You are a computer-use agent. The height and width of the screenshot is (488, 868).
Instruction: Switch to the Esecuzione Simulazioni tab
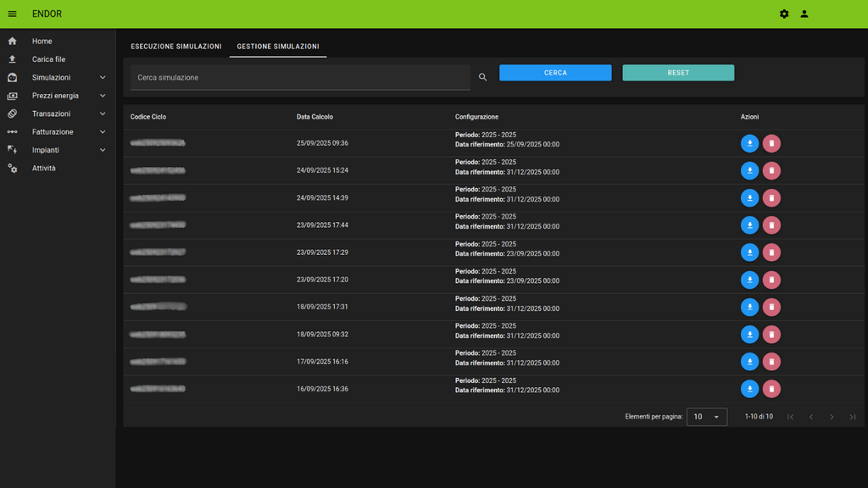[176, 46]
